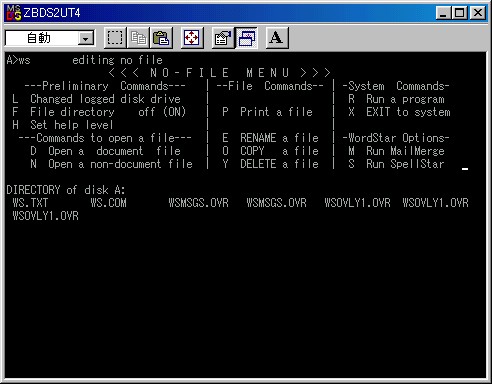Click the '-System Commands-' heading
The width and height of the screenshot is (492, 384).
[396, 86]
